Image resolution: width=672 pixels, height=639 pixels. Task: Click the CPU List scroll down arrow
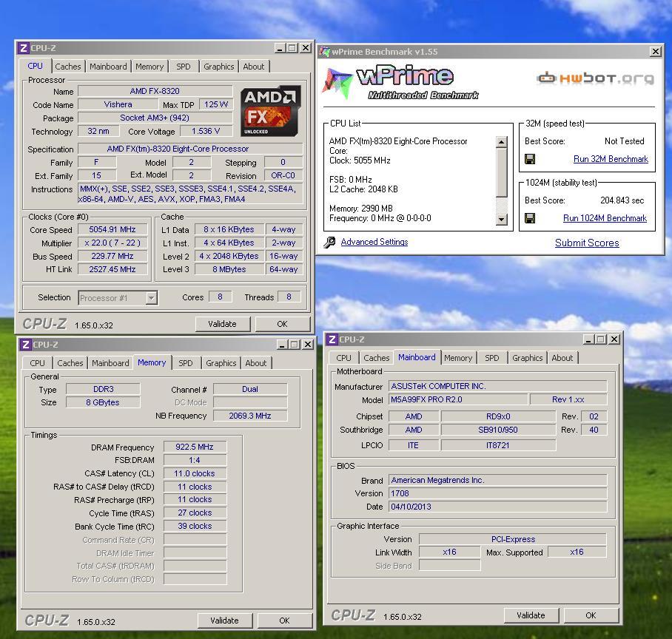[502, 220]
